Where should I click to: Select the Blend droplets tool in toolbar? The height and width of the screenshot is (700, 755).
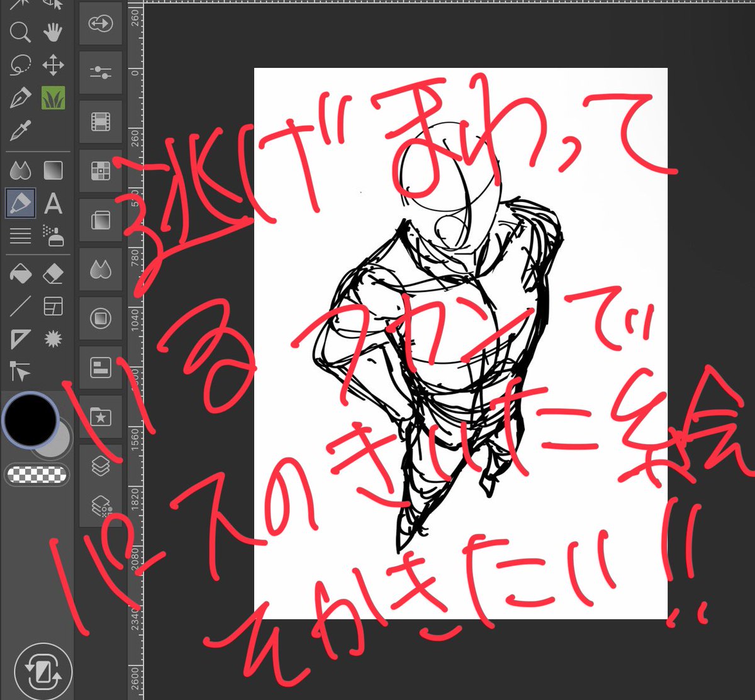click(x=21, y=170)
